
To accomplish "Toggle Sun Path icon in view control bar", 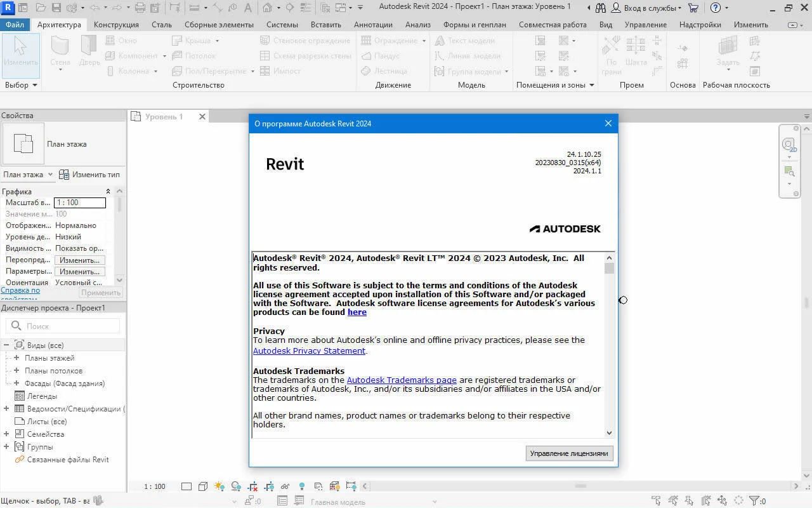I will tap(219, 486).
